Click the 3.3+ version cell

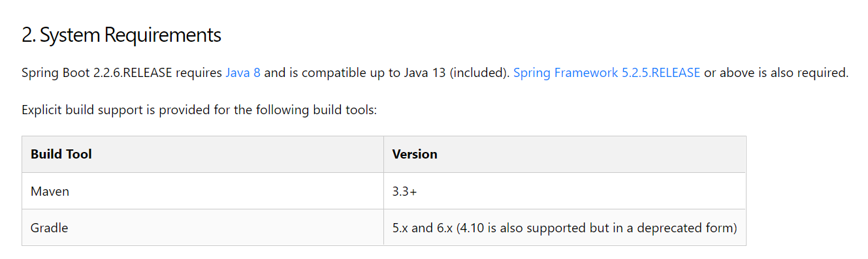pyautogui.click(x=565, y=191)
